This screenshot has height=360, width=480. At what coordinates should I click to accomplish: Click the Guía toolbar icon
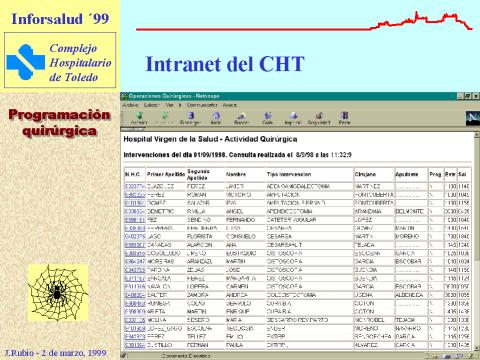point(268,118)
